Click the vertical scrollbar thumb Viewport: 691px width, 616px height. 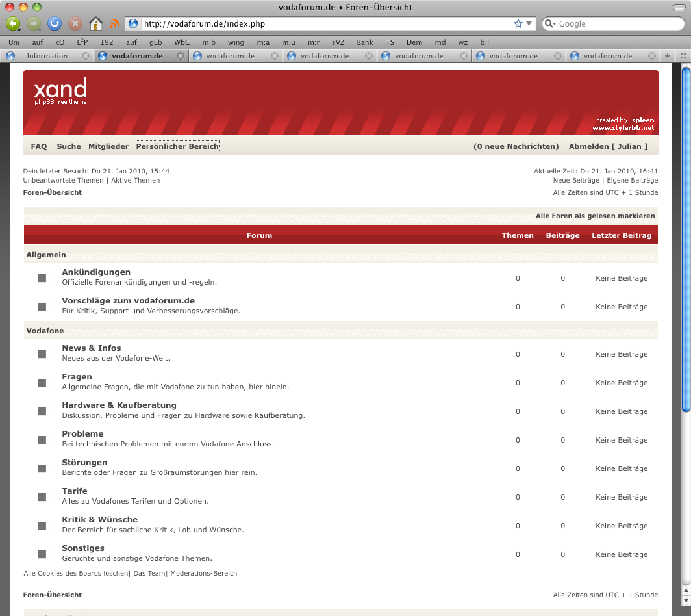[686, 240]
